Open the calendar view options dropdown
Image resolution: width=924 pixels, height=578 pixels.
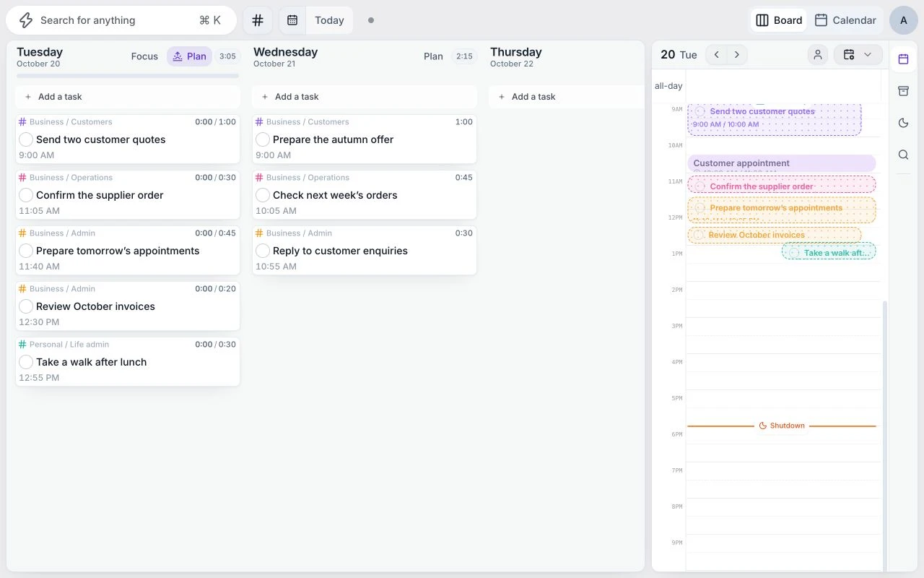[858, 55]
